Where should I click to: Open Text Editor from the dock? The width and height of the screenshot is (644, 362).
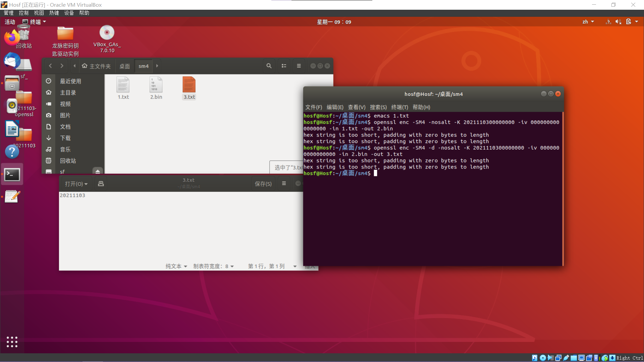pos(12,197)
